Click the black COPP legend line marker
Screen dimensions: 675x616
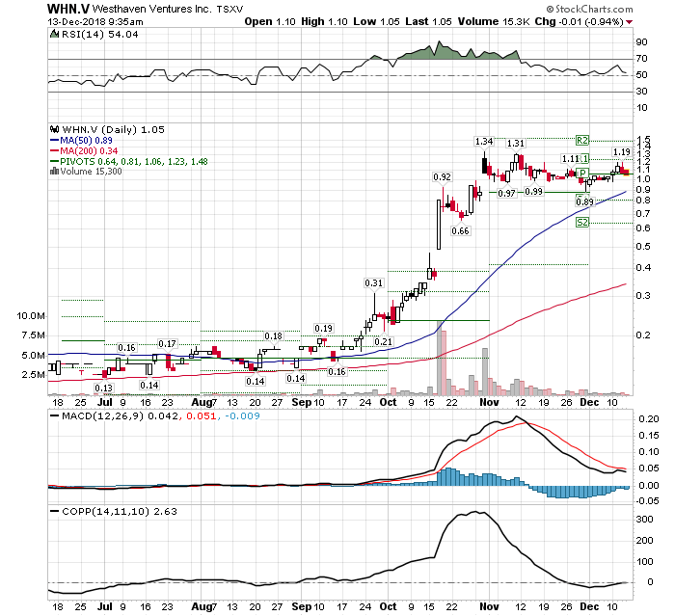point(54,511)
